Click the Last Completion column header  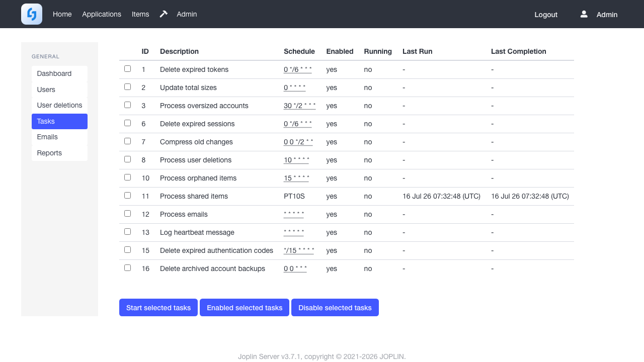point(519,51)
